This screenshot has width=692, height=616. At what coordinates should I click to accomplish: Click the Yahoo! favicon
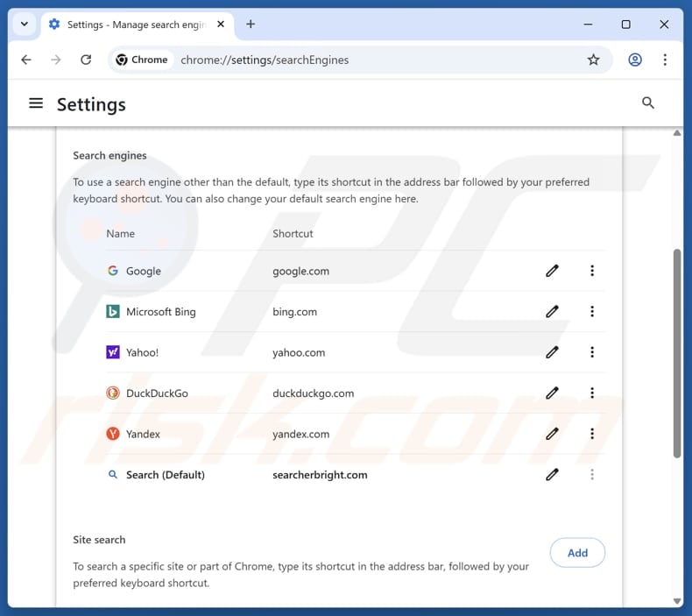pos(113,352)
